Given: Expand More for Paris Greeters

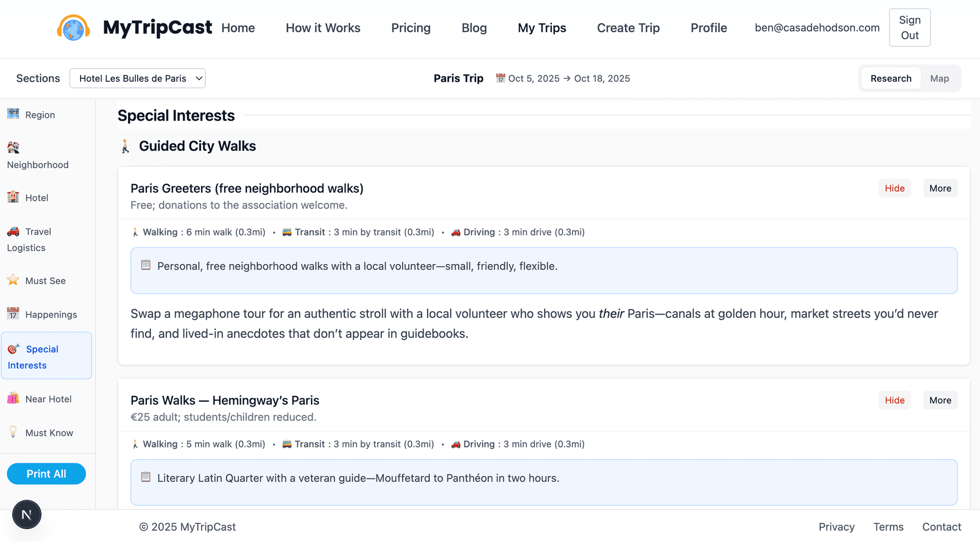Looking at the screenshot, I should pos(940,188).
